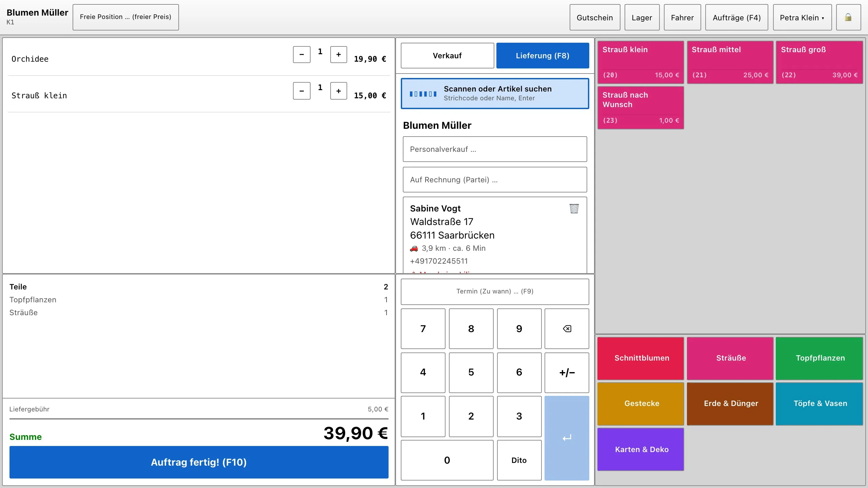
Task: Open Termin (Zu wann) (F9)
Action: (495, 291)
